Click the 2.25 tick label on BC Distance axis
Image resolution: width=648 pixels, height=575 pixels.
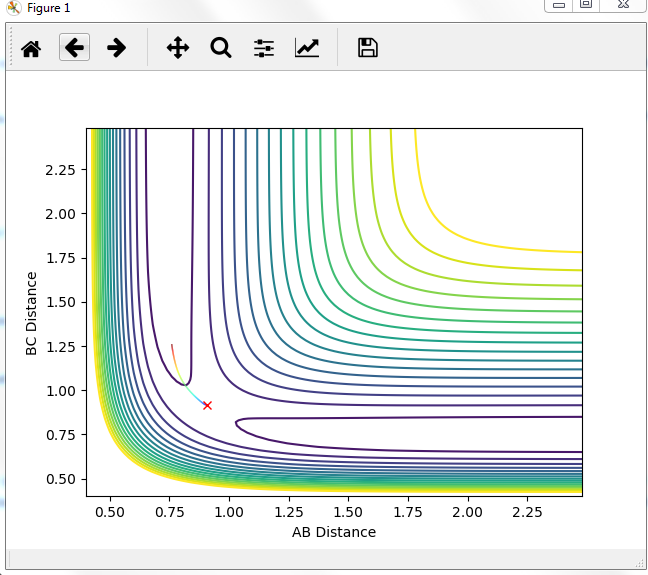(x=62, y=169)
